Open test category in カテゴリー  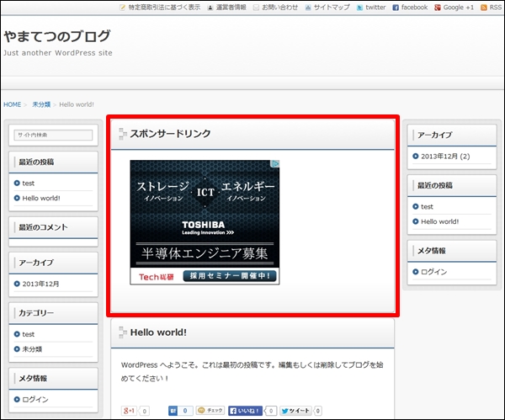[29, 334]
